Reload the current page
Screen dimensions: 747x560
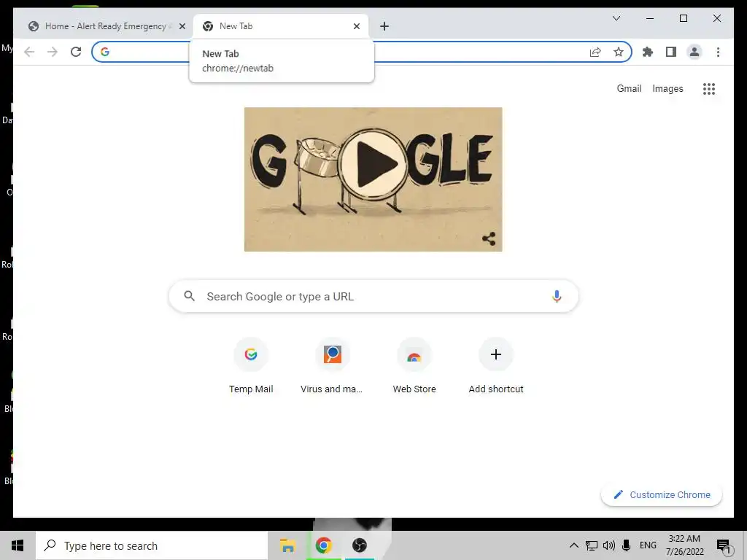click(x=76, y=52)
